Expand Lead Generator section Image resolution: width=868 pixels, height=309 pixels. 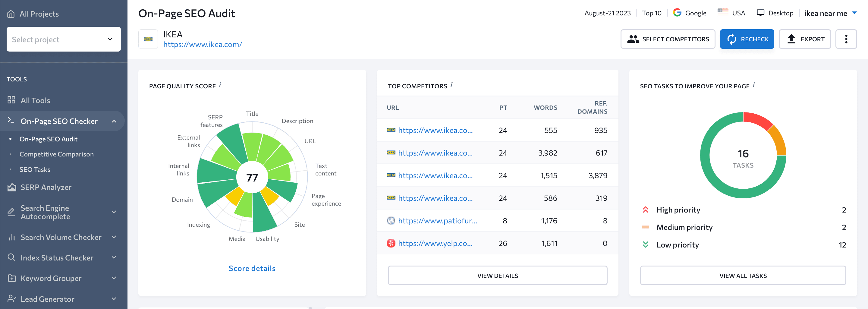pos(114,299)
